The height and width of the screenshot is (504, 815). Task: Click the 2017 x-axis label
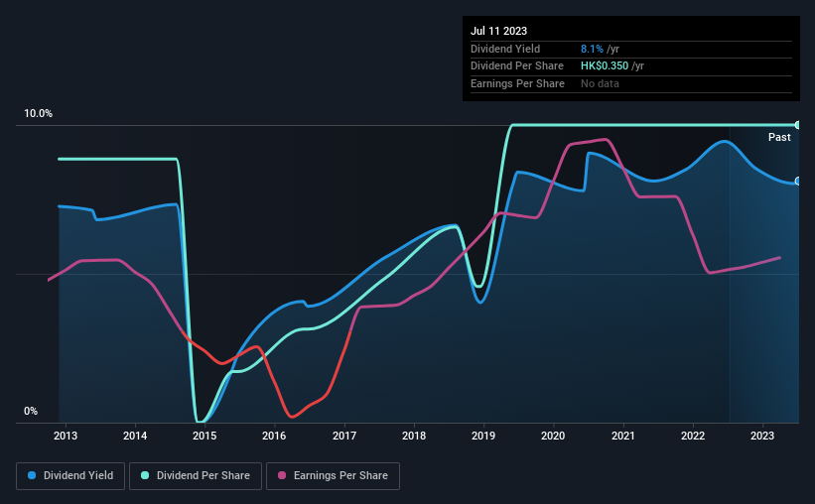[x=344, y=436]
